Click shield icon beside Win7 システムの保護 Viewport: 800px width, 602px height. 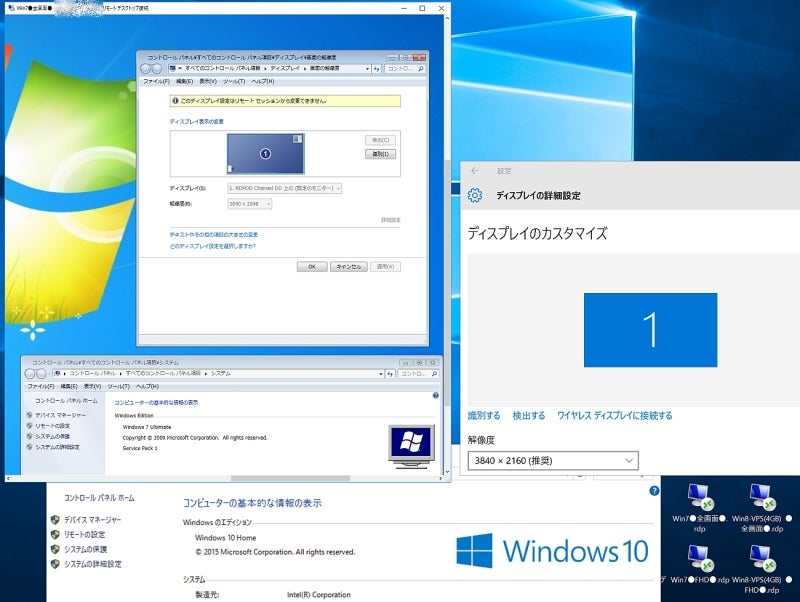30,436
